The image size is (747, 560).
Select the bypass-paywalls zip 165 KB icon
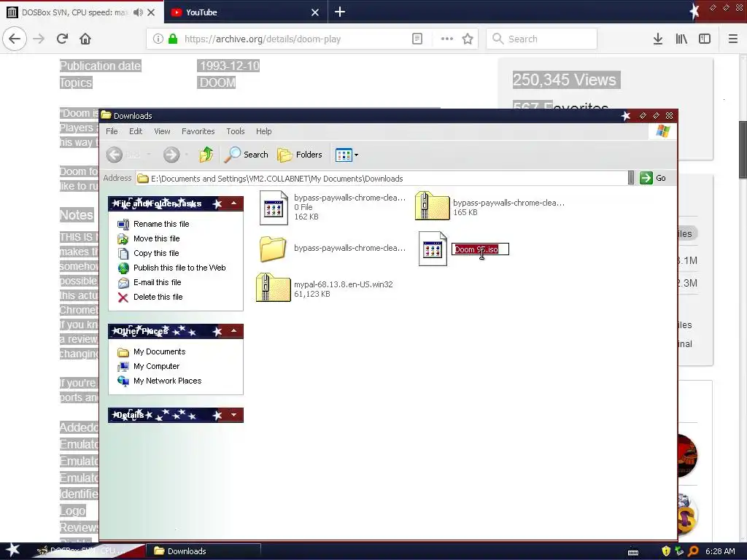[432, 205]
